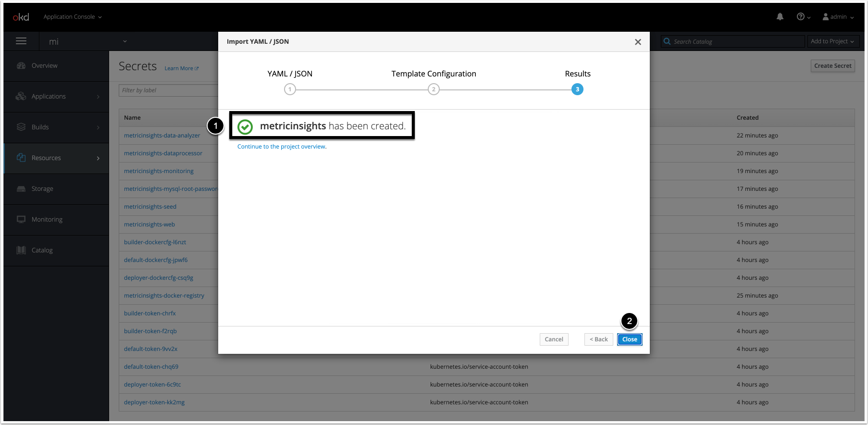The image size is (868, 425).
Task: Click the green success checkmark icon
Action: point(245,127)
